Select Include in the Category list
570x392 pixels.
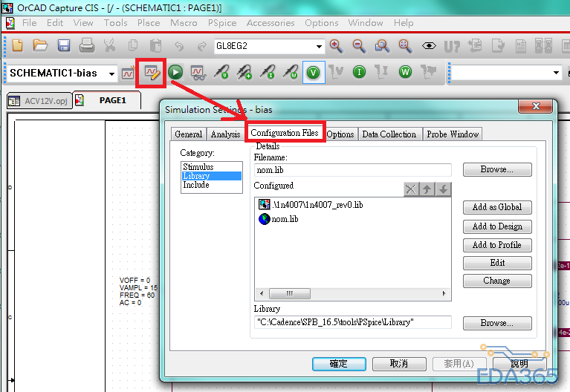point(212,185)
